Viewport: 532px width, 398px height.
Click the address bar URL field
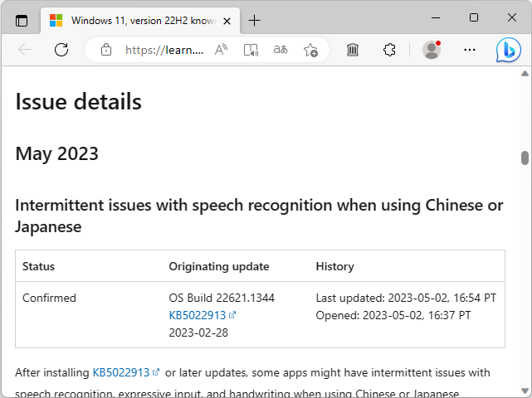pyautogui.click(x=164, y=51)
